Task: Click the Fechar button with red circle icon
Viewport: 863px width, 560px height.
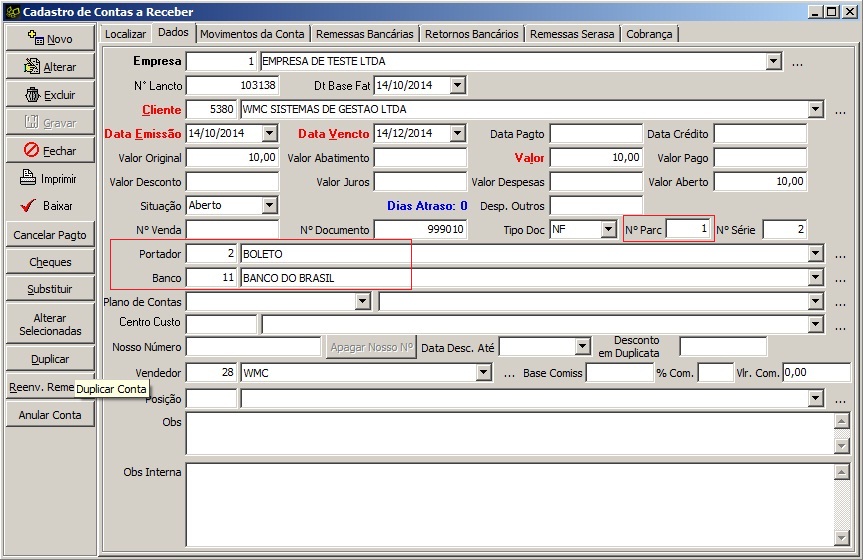Action: [50, 151]
